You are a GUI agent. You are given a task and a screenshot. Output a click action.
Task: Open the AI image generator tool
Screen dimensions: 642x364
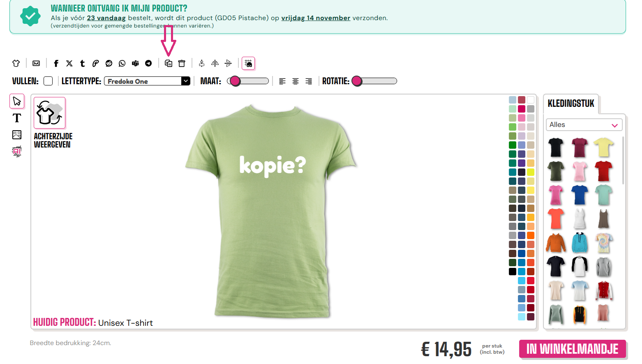[x=17, y=152]
